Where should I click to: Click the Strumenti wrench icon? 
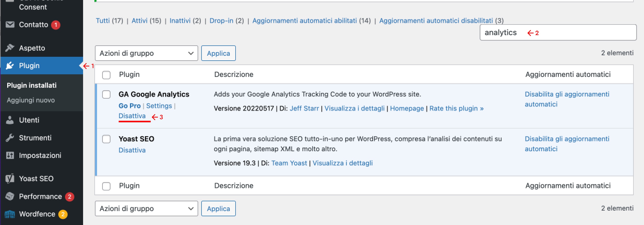pyautogui.click(x=10, y=138)
